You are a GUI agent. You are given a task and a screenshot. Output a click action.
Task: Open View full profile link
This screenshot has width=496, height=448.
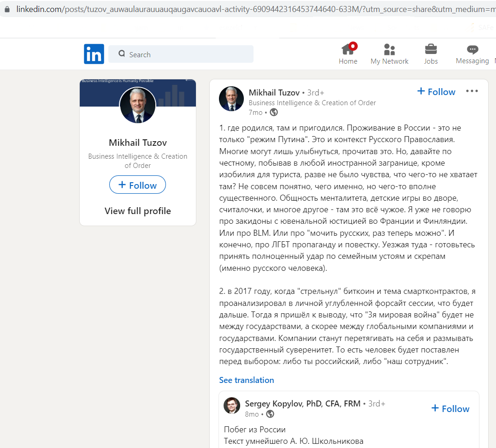coord(138,211)
